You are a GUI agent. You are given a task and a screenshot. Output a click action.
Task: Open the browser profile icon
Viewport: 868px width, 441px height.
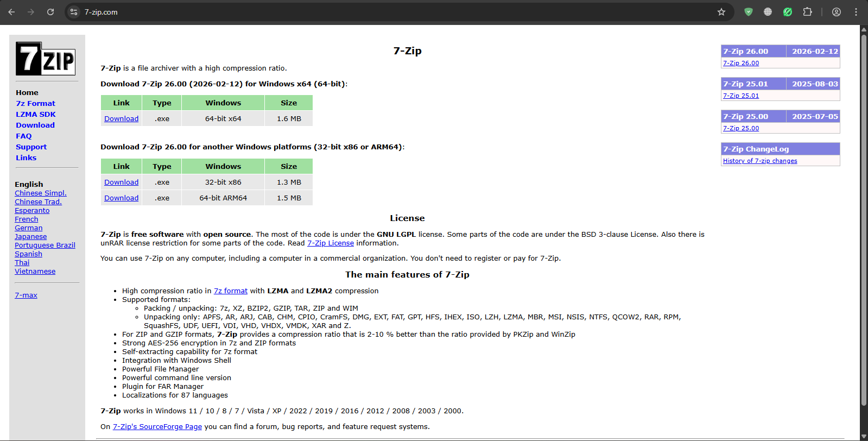[x=837, y=12]
